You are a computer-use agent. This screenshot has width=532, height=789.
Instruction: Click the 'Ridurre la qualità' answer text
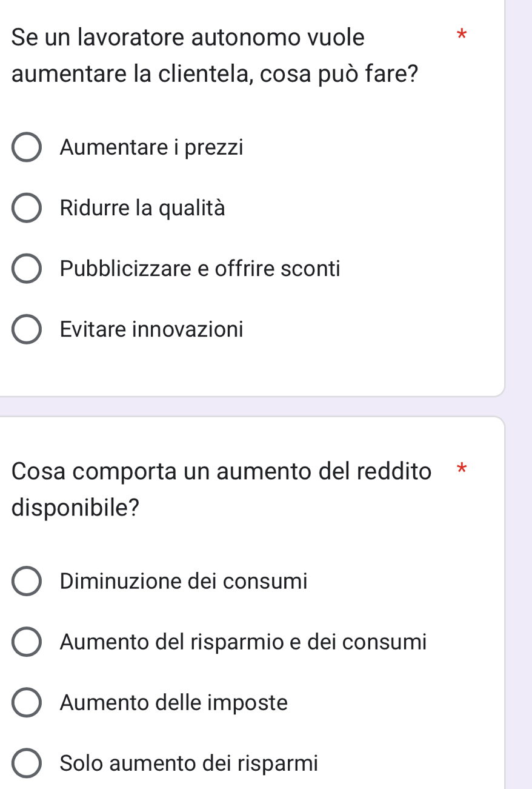142,208
